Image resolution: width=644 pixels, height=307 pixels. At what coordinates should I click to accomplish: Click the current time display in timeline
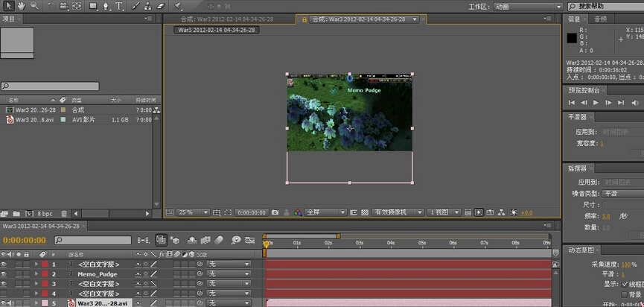click(25, 240)
